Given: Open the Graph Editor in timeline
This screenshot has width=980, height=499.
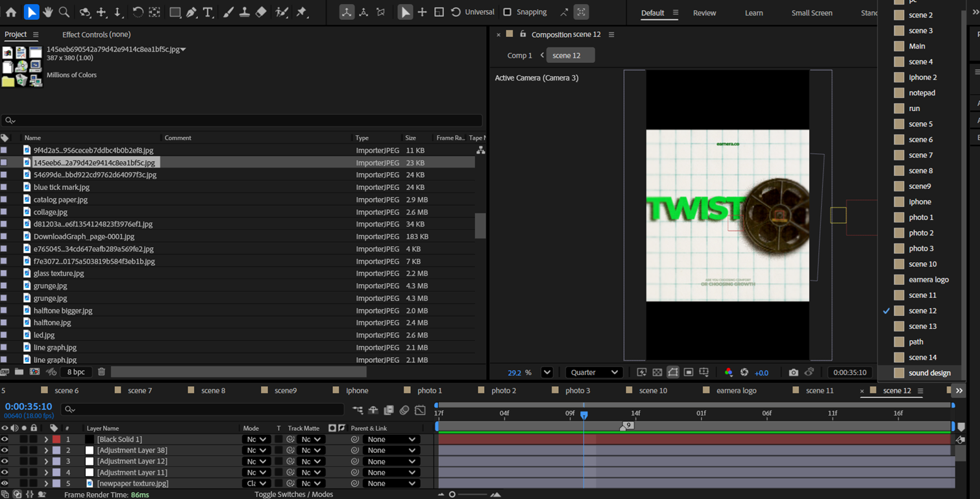Looking at the screenshot, I should coord(420,409).
